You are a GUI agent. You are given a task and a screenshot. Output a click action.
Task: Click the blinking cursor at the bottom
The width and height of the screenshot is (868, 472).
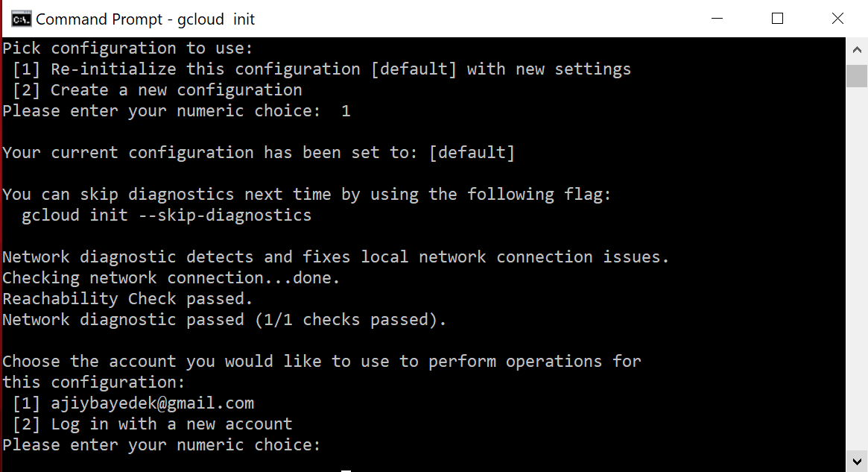coord(346,470)
